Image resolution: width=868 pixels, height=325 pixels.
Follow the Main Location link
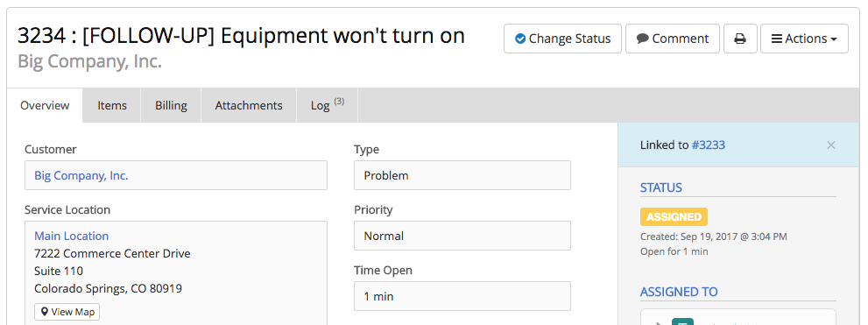[72, 236]
